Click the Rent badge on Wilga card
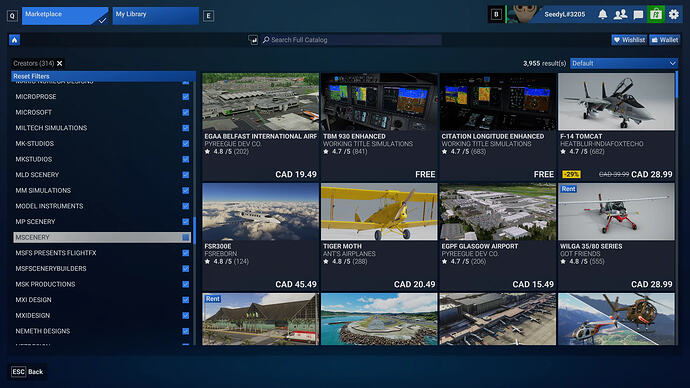Viewport: 690px width, 388px height. pos(568,189)
